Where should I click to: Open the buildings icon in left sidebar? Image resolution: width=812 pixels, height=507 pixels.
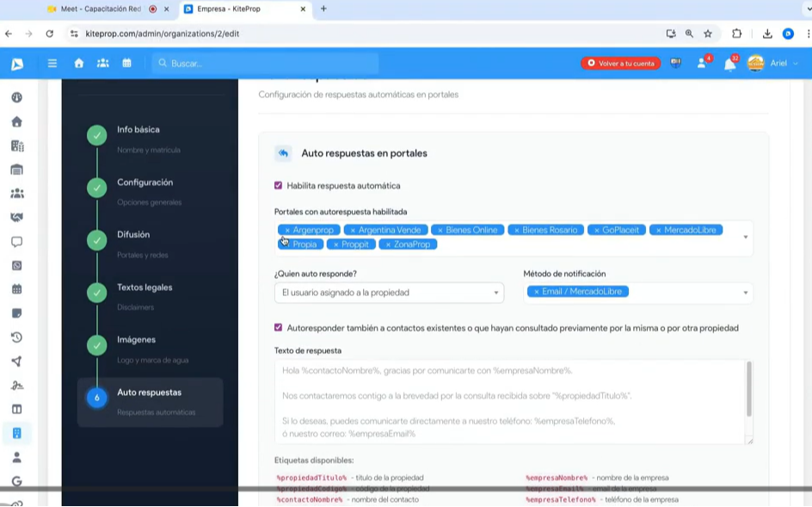pos(16,145)
